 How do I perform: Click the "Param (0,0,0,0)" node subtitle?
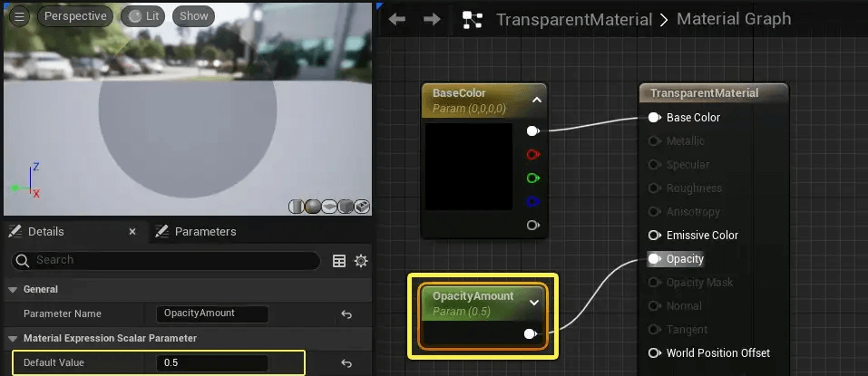coord(469,109)
